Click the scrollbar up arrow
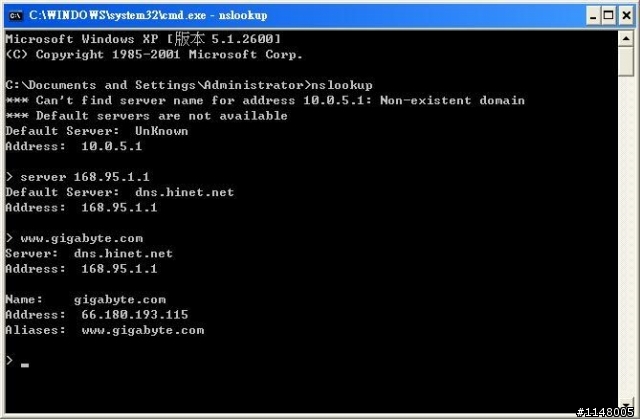Screen dimensions: 640x420 [625, 38]
